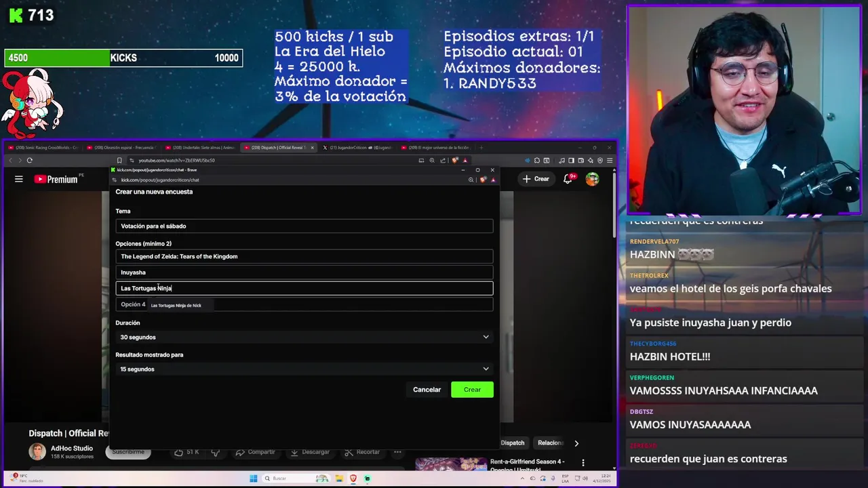Switch to El mejor universo de la ficción tab

coord(435,148)
